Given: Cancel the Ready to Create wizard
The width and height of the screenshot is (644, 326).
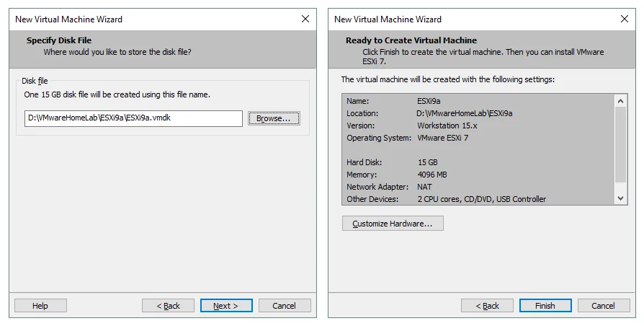Looking at the screenshot, I should (x=604, y=306).
